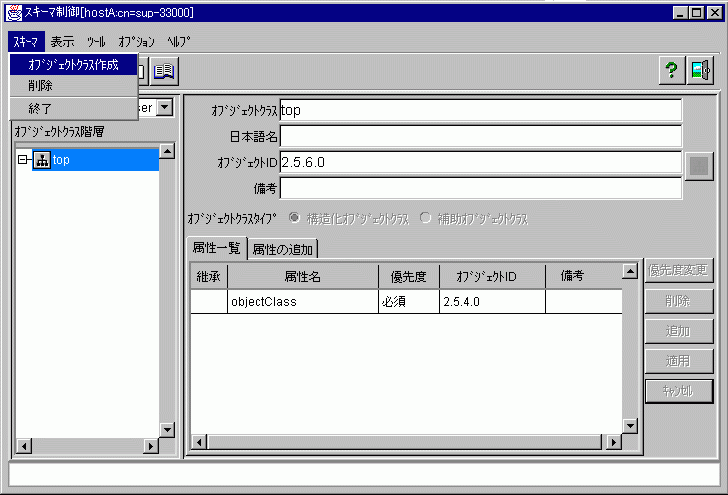Click the gray square button beside Object ID field
Image resolution: width=728 pixels, height=495 pixels.
tap(699, 166)
